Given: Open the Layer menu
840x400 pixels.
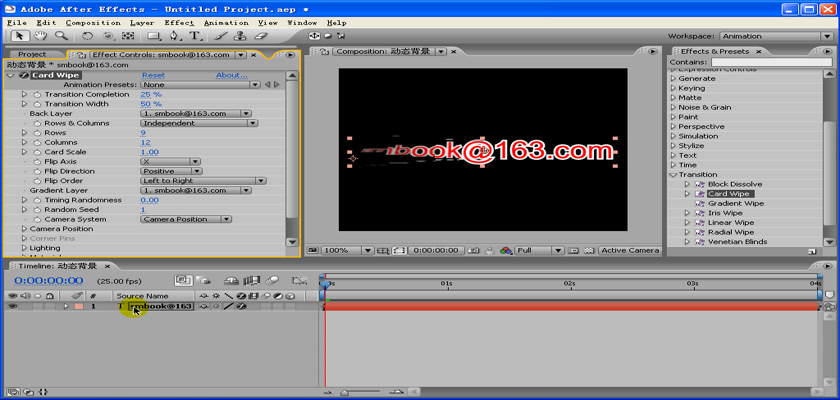Looking at the screenshot, I should [142, 23].
